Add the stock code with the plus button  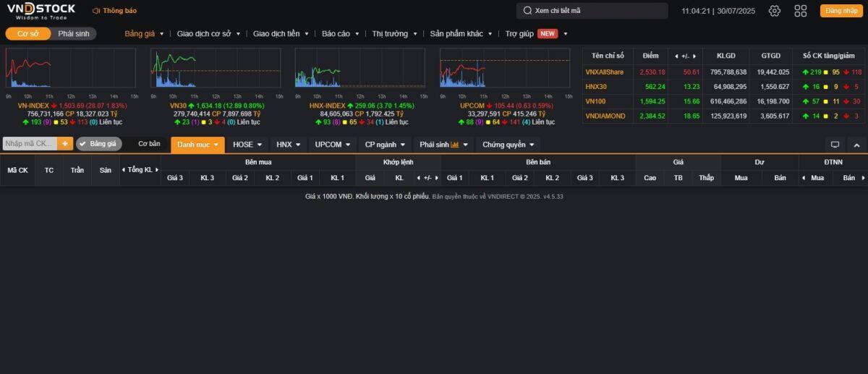pyautogui.click(x=66, y=144)
